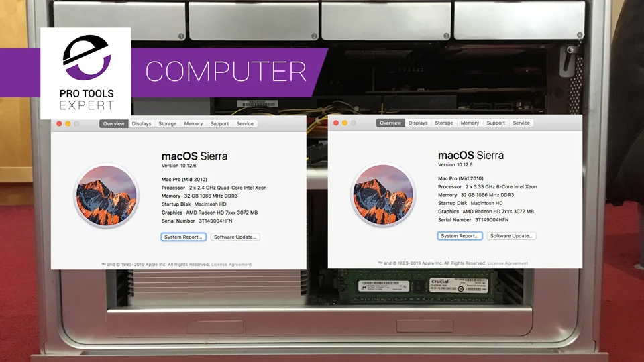Click macOS Sierra mountain icon in left window

point(107,196)
